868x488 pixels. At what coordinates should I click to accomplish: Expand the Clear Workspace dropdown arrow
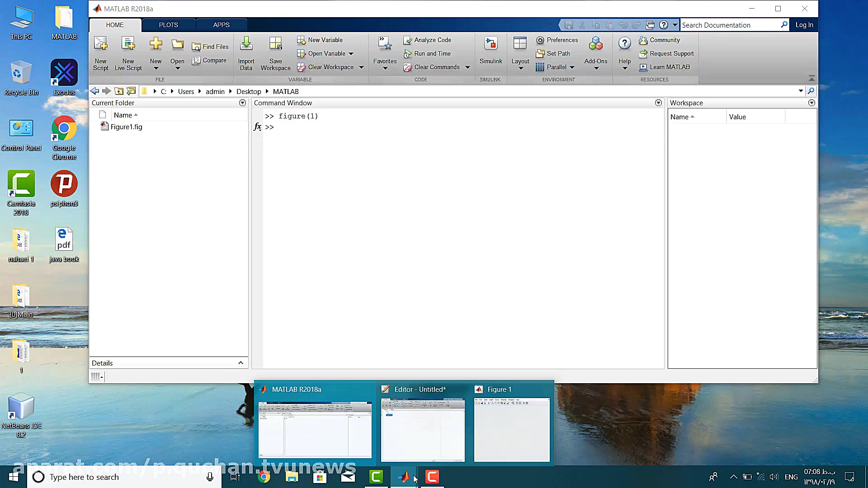click(x=361, y=67)
